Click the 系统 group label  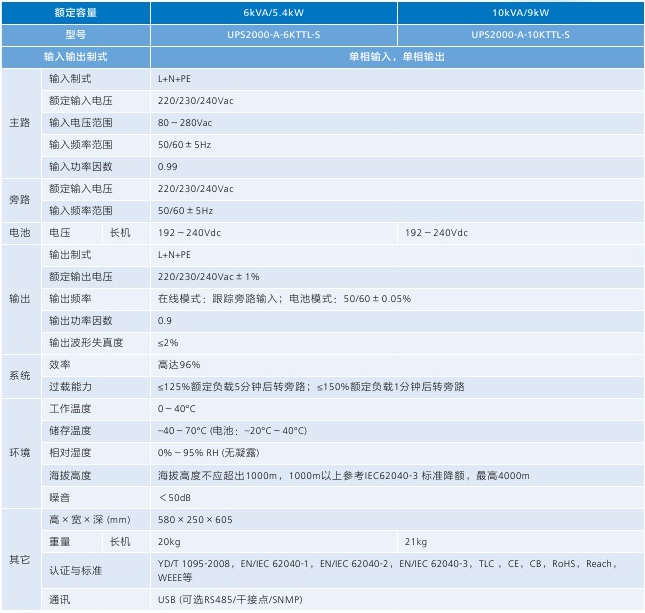(x=20, y=376)
